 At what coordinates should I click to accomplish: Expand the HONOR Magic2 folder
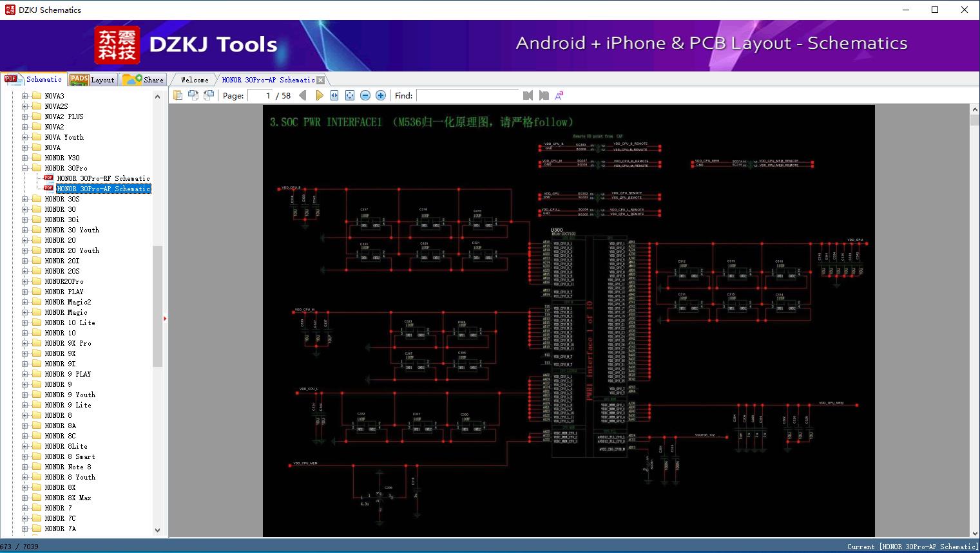tap(25, 302)
